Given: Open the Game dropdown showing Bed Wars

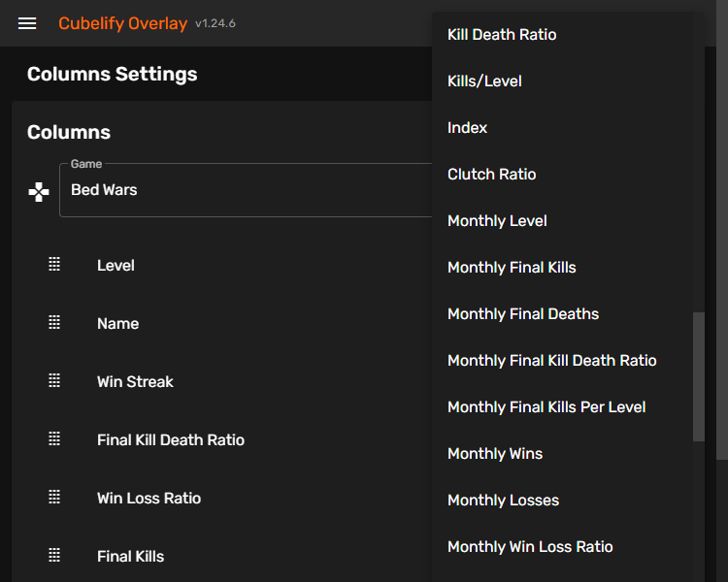Looking at the screenshot, I should tap(243, 190).
